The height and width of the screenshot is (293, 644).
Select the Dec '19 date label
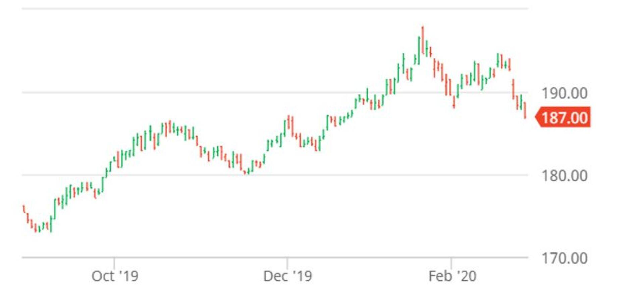click(x=287, y=276)
